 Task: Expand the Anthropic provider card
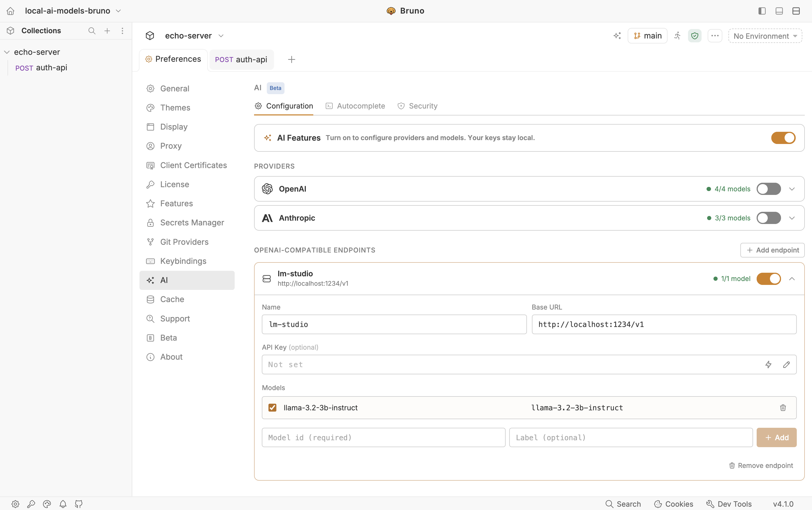click(792, 218)
